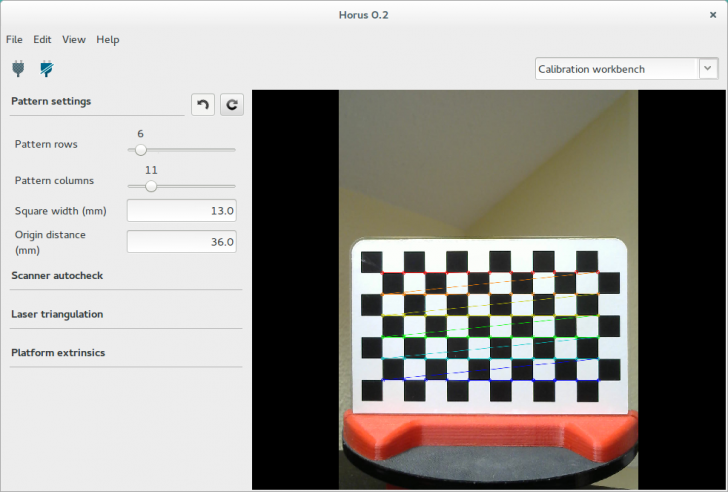This screenshot has height=492, width=728.
Task: Click the camera video preview image
Action: [488, 290]
